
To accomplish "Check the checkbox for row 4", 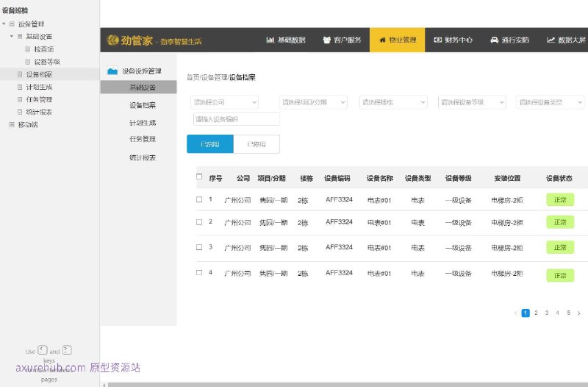I will coord(199,272).
